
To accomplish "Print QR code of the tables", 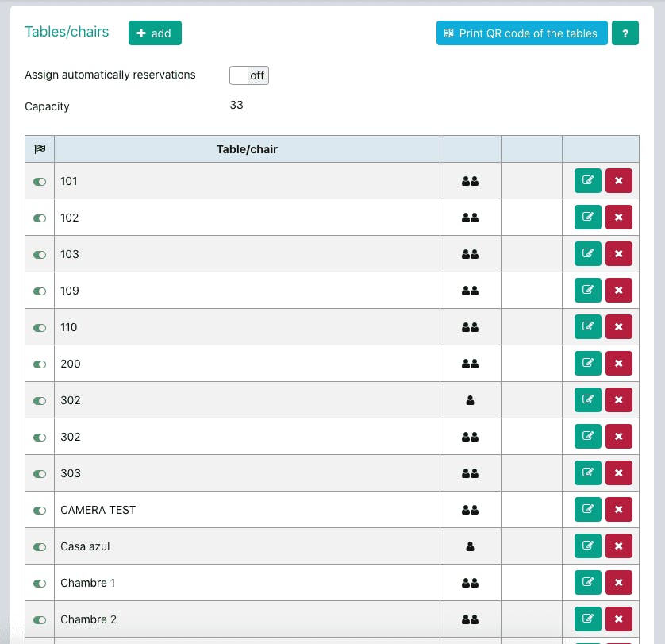I will point(521,33).
